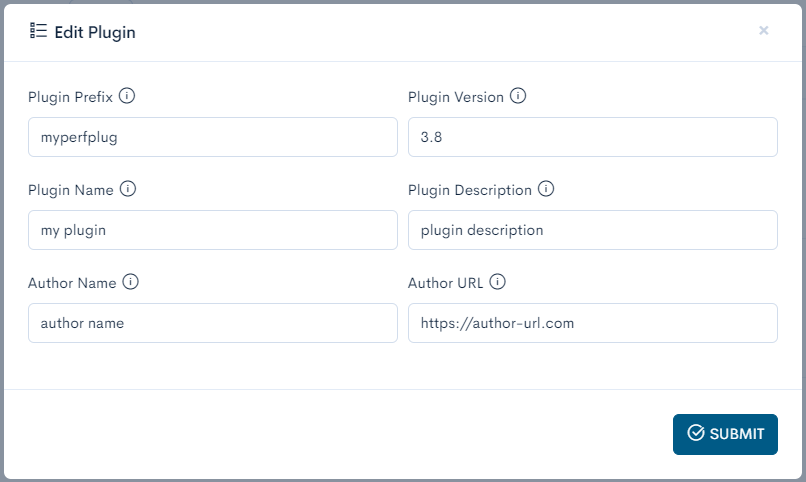This screenshot has height=482, width=806.
Task: Click the Plugin Version label text
Action: [x=456, y=98]
